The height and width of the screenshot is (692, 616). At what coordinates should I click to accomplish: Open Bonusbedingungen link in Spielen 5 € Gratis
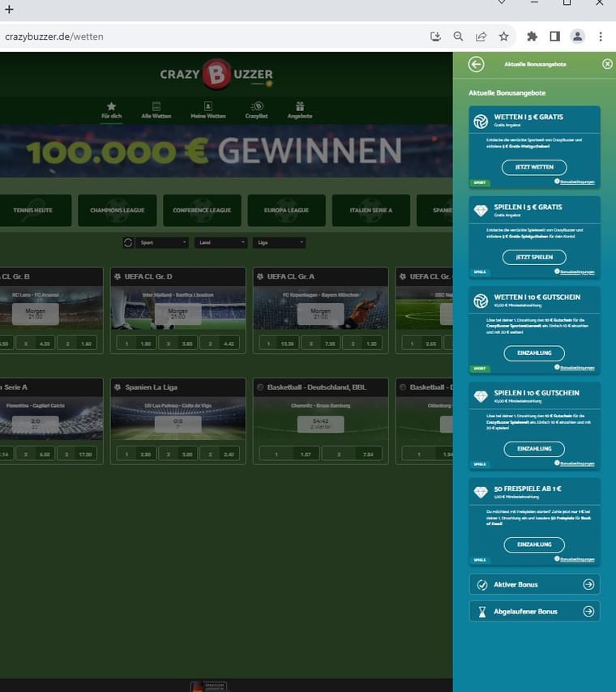tap(577, 272)
